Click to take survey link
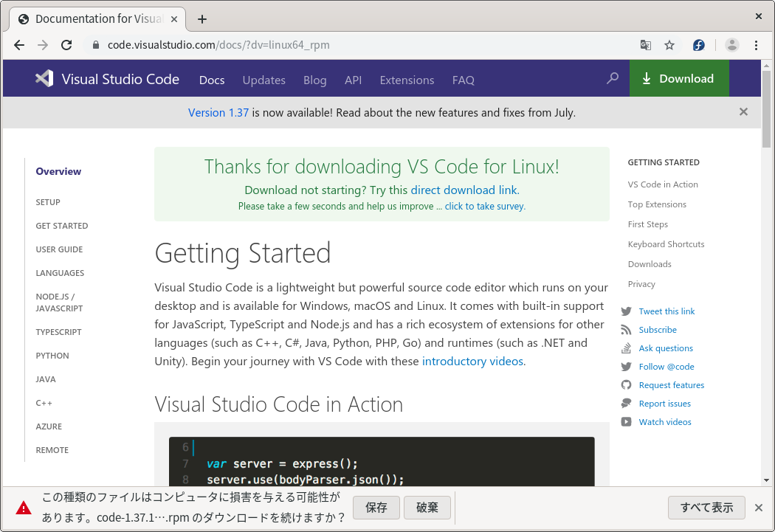 [485, 206]
